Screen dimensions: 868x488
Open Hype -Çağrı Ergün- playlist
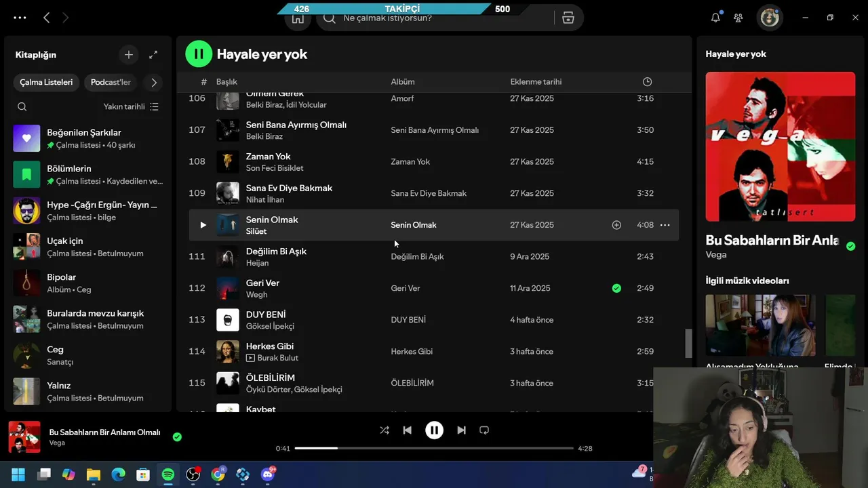coord(87,211)
